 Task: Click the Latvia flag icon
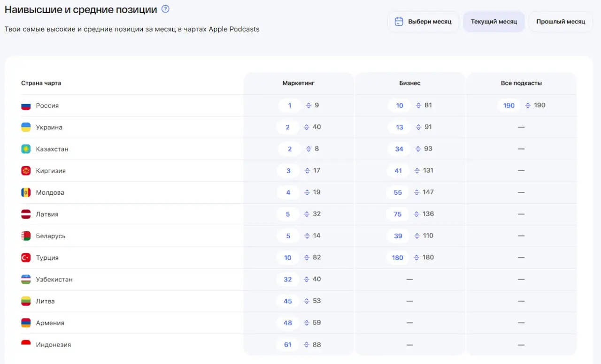coord(26,214)
